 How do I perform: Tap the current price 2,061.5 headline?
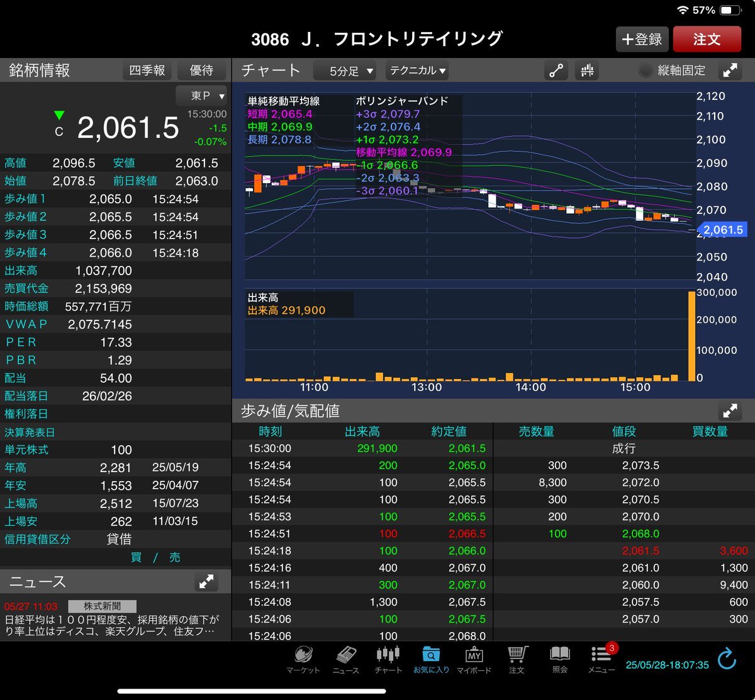[128, 128]
